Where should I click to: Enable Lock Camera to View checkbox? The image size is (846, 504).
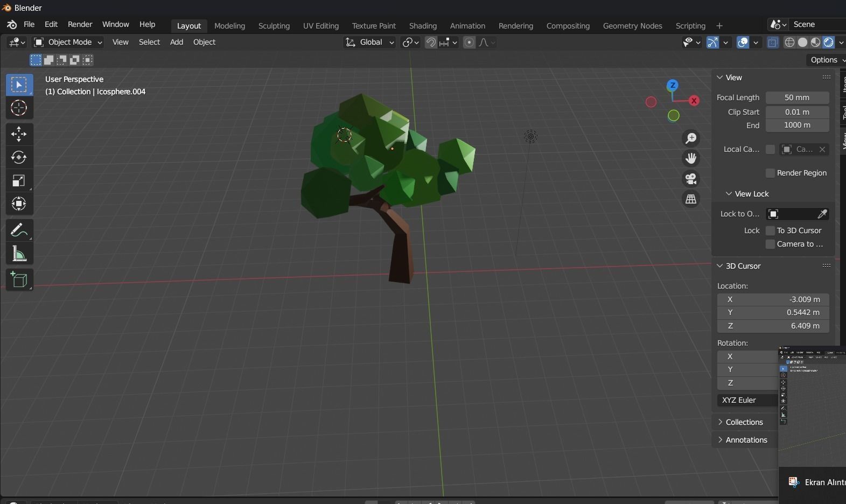770,244
